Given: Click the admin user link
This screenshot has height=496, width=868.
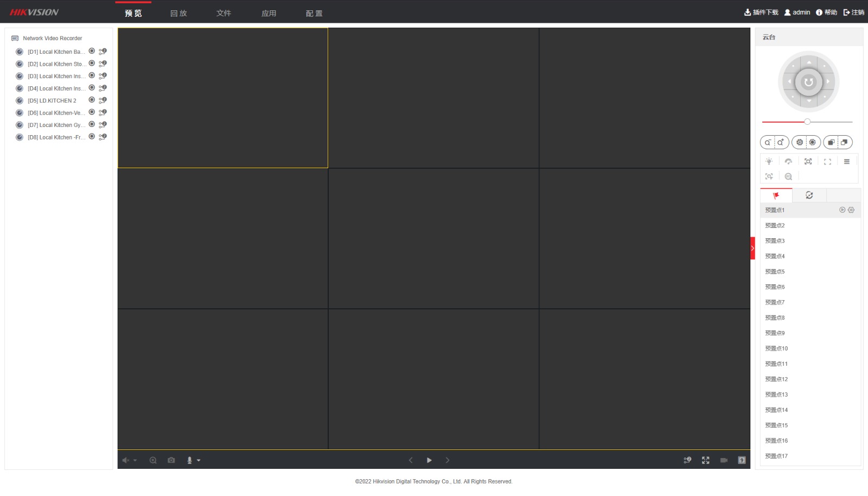Looking at the screenshot, I should (x=797, y=12).
